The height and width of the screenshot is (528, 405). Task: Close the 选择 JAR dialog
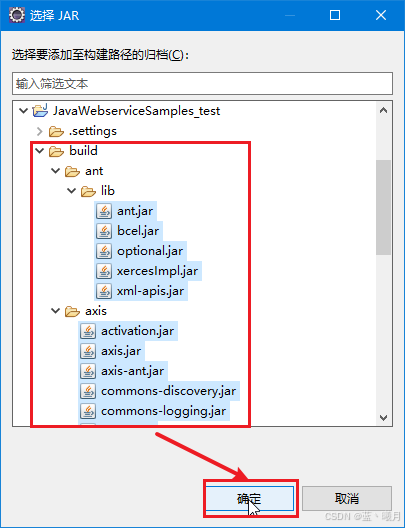click(381, 15)
